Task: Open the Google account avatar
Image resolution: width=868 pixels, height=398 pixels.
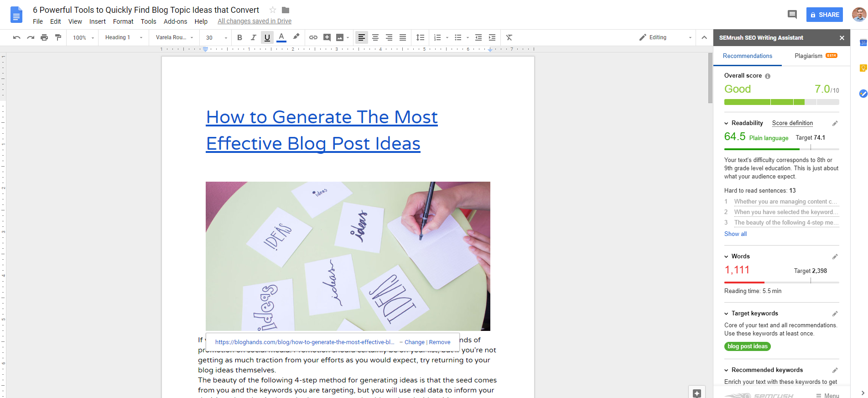Action: (x=859, y=15)
